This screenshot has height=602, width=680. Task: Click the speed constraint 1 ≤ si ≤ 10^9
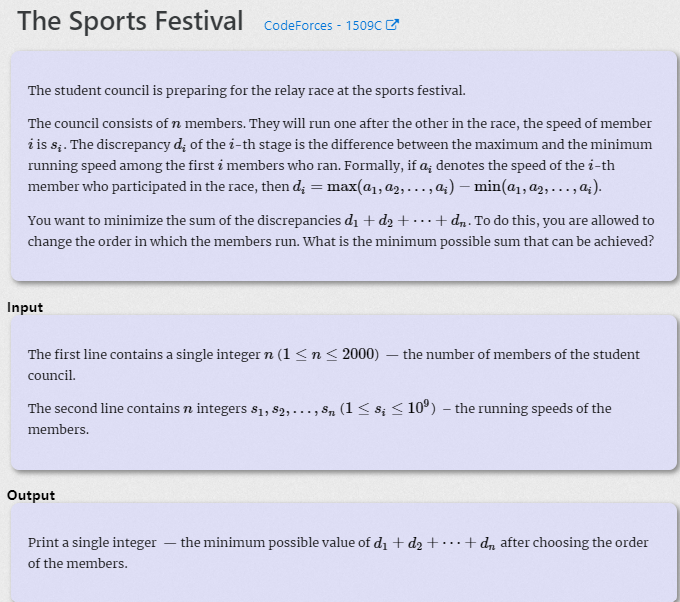388,408
